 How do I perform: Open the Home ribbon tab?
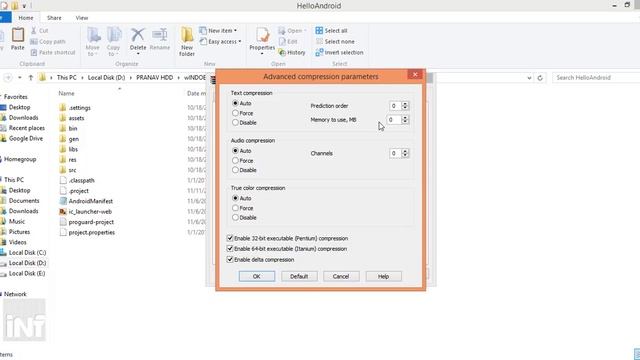pos(26,18)
